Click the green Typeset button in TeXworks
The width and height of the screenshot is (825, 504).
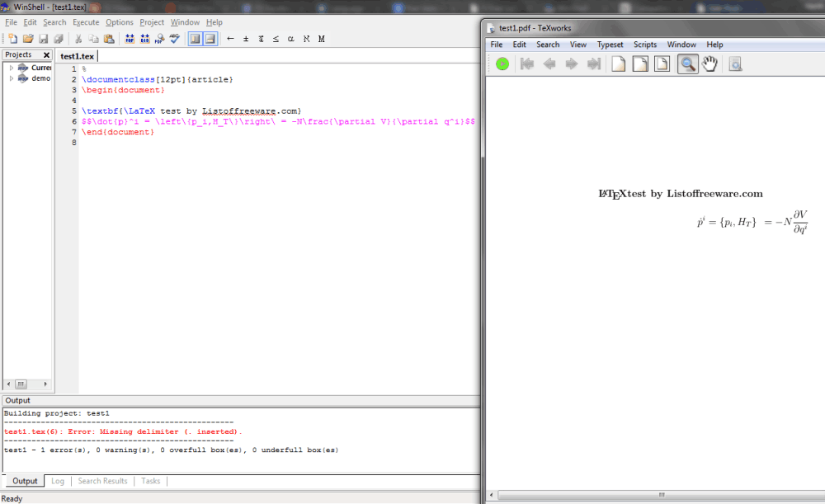pyautogui.click(x=502, y=64)
